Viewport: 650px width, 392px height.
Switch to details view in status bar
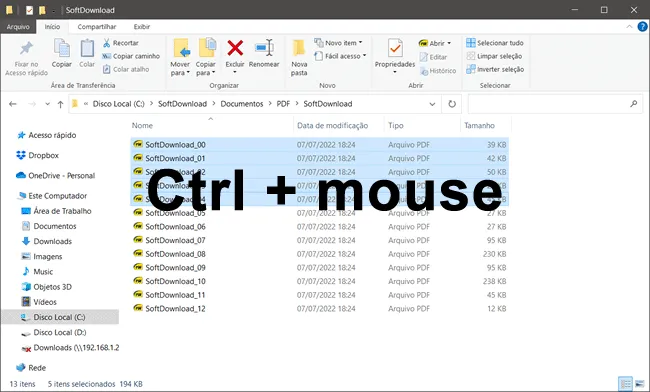pyautogui.click(x=625, y=384)
